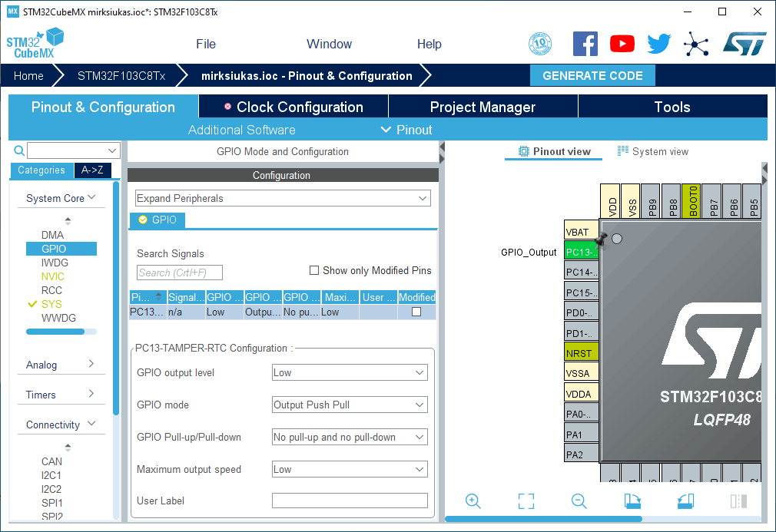Select NVIC in System Core list
This screenshot has height=532, width=776.
(52, 276)
